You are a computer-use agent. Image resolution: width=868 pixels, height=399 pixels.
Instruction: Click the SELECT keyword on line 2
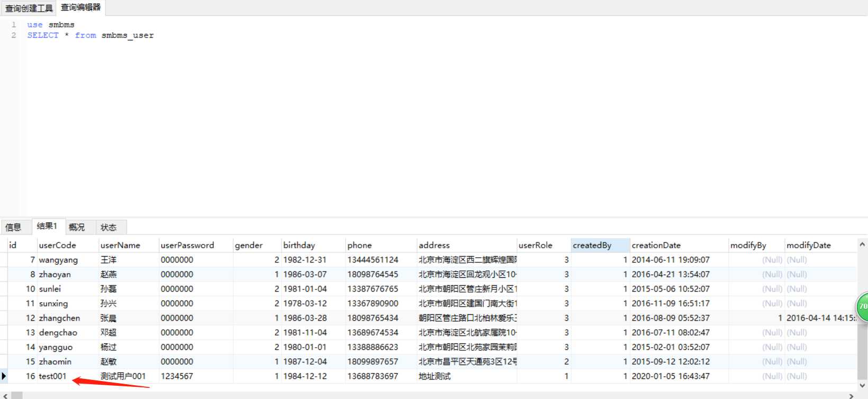(43, 35)
